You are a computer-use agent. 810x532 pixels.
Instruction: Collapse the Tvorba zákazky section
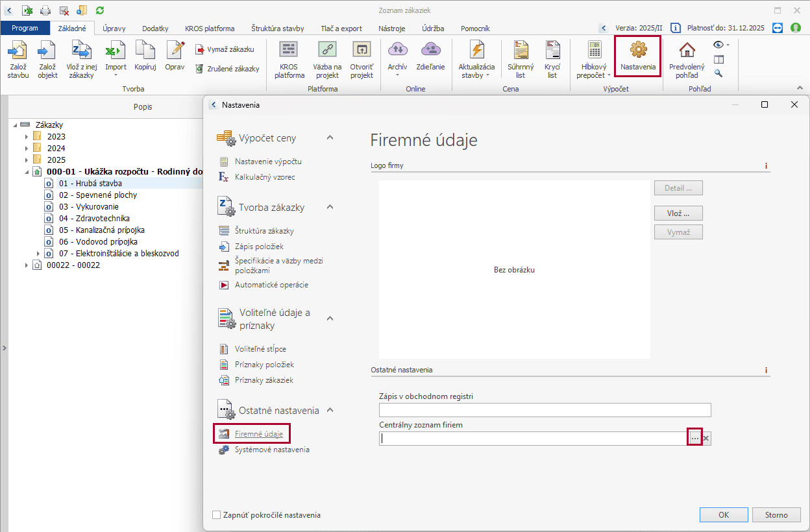330,207
